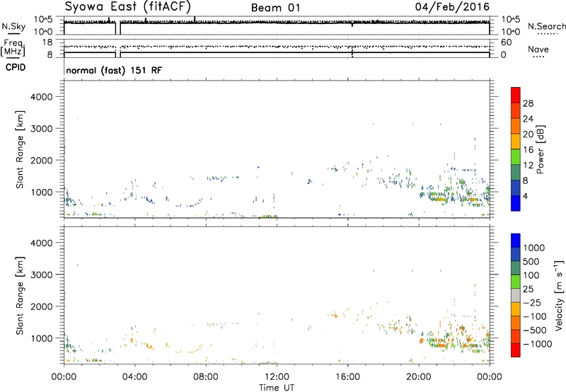Click the 08:00 time tick label
The image size is (566, 392).
[x=206, y=377]
